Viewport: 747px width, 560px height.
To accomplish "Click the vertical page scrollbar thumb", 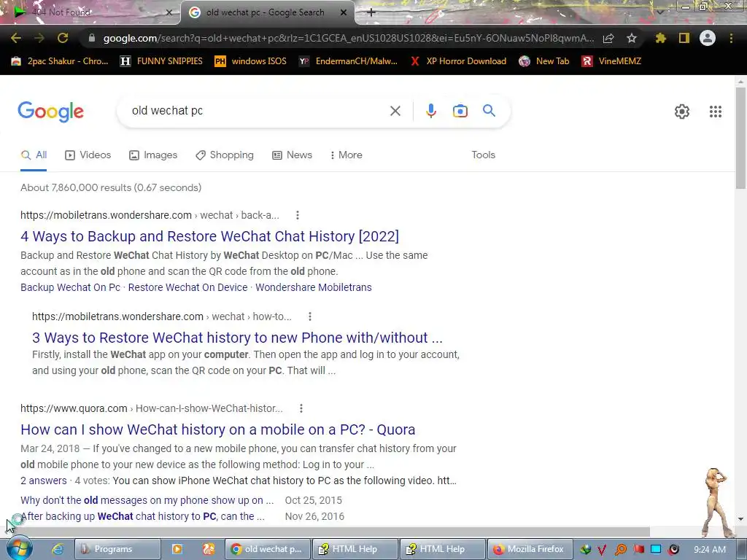I will 740,138.
